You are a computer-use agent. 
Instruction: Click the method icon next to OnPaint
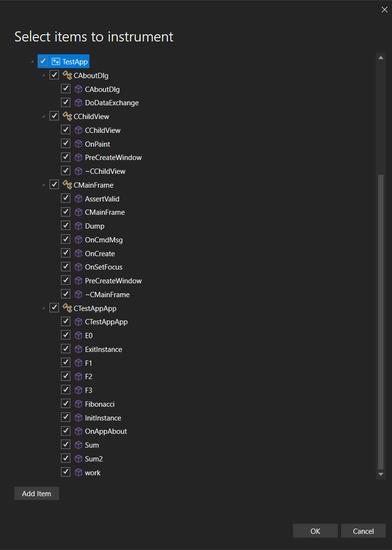tap(78, 143)
